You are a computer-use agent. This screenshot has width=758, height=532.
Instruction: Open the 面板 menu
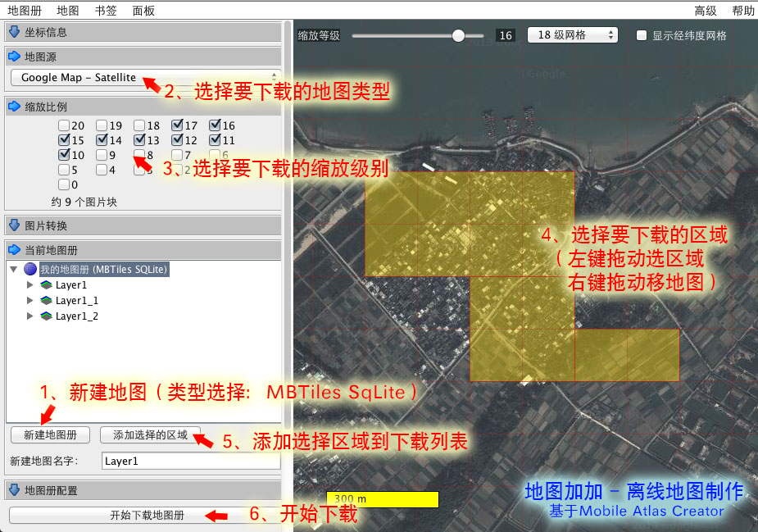(x=143, y=10)
